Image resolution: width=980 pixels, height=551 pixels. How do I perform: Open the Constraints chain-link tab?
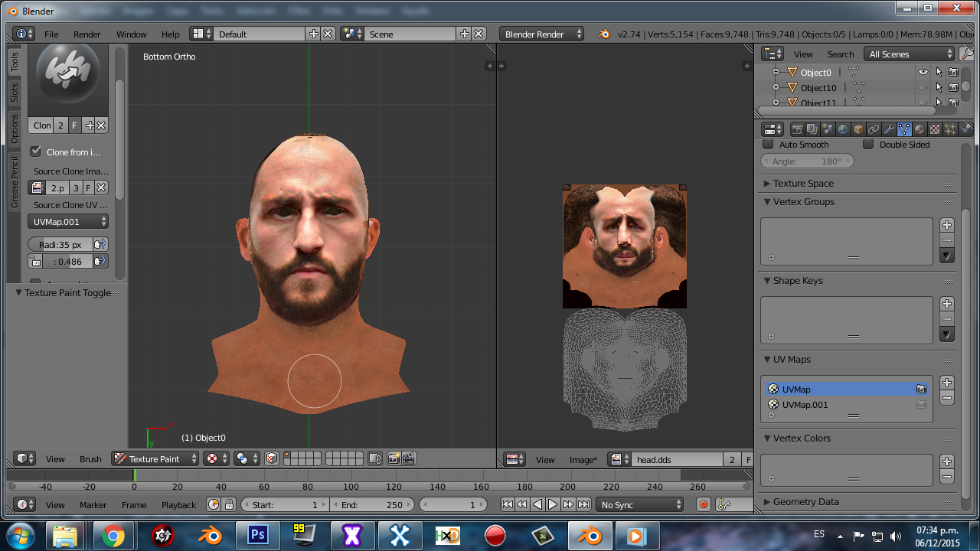[x=874, y=129]
